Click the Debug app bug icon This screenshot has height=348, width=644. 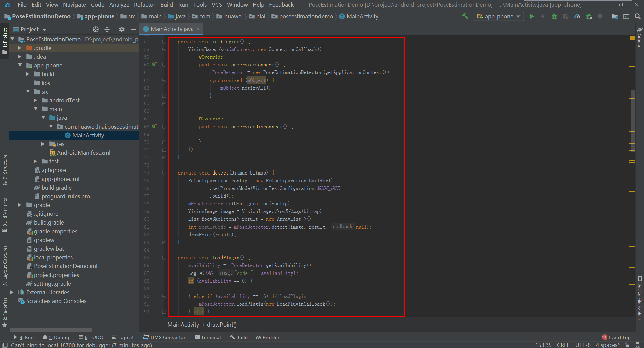pos(554,16)
